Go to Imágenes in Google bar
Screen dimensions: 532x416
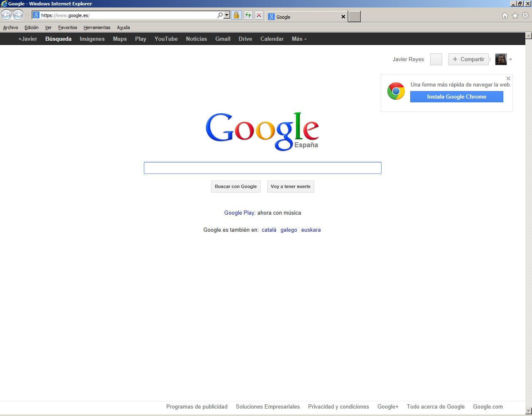click(x=92, y=39)
